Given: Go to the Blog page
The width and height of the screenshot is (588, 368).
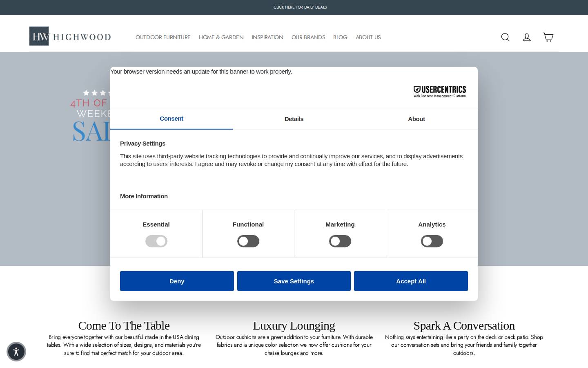Looking at the screenshot, I should pyautogui.click(x=340, y=37).
